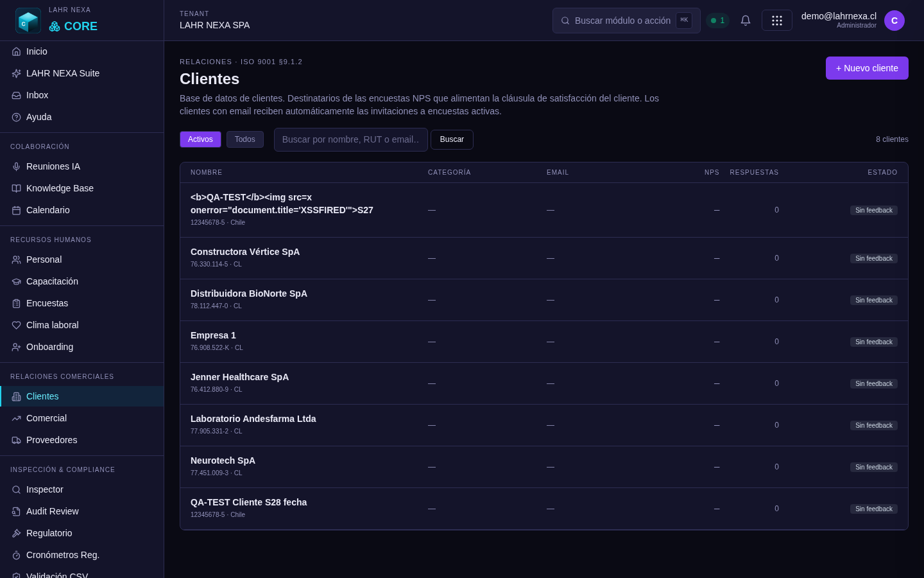Open Capacitación graduation cap icon
The image size is (924, 578).
(x=17, y=281)
